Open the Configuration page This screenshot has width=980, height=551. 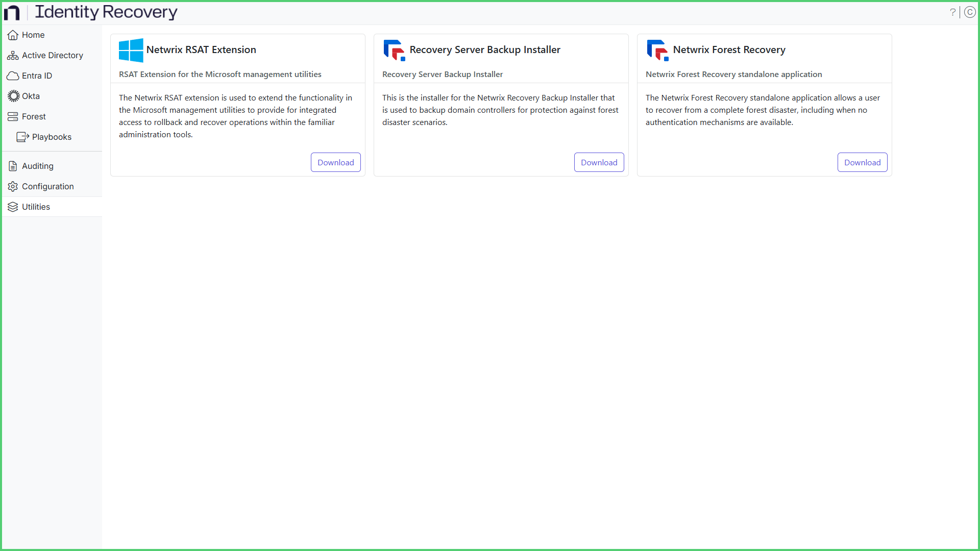click(52, 187)
